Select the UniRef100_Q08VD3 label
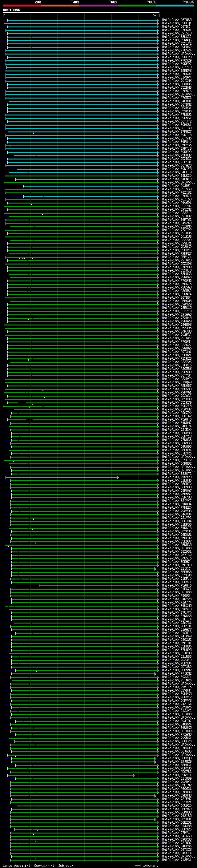The height and width of the screenshot is (868, 197). tap(177, 511)
